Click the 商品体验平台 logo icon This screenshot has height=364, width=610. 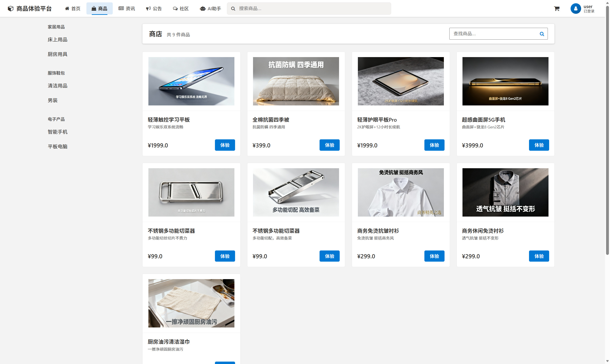10,8
